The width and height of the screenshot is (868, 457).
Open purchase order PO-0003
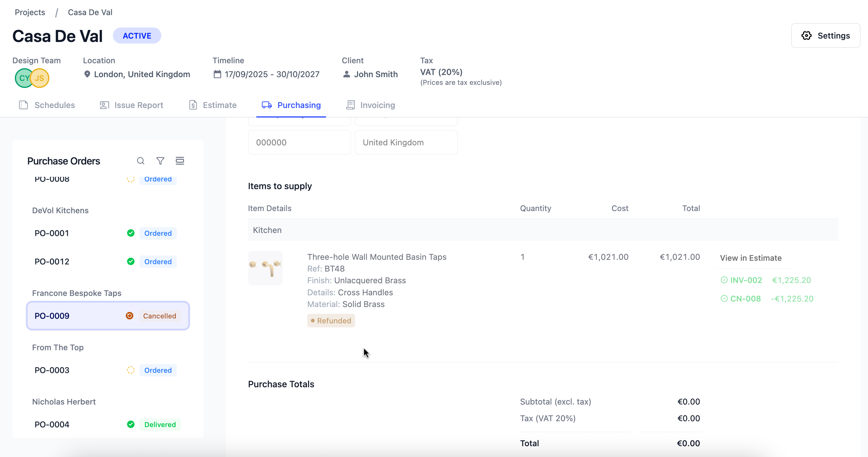pos(108,370)
